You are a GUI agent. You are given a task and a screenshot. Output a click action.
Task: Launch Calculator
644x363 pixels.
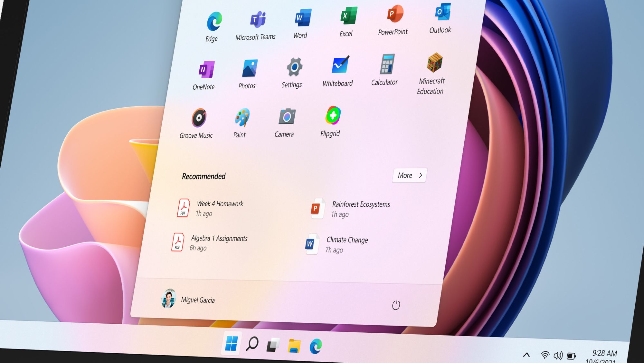tap(387, 64)
